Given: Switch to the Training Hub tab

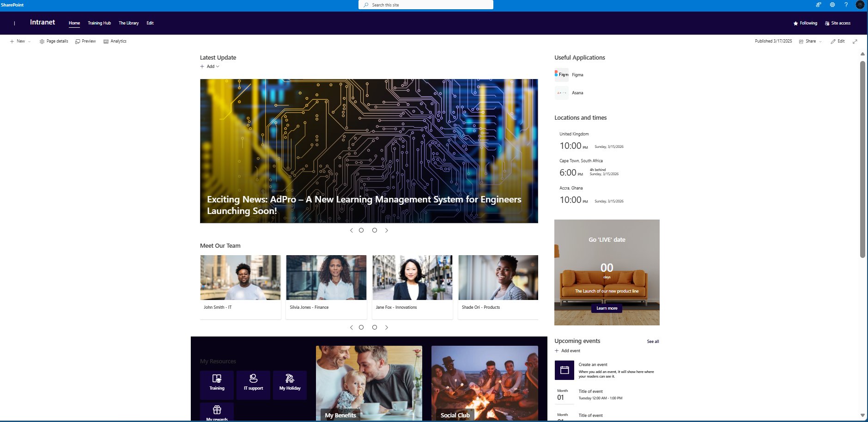Looking at the screenshot, I should pyautogui.click(x=99, y=23).
